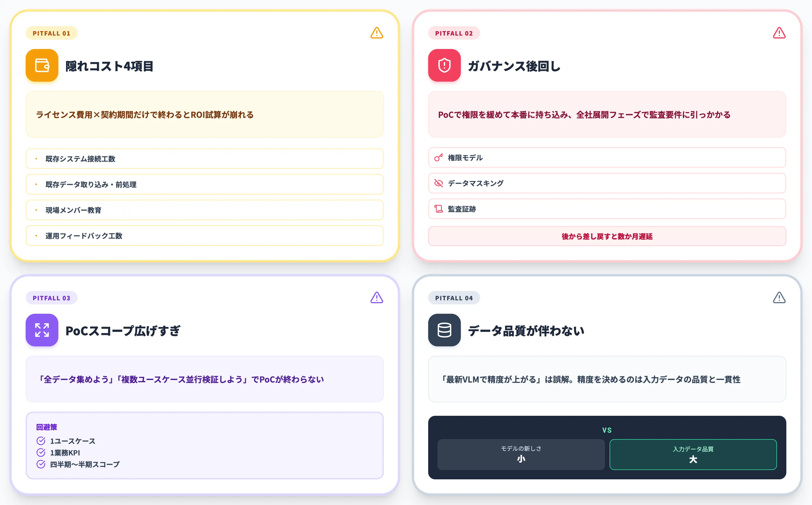Click the heading PoCスコープ広げすぎ
Screen dimensions: 812x505
(123, 331)
